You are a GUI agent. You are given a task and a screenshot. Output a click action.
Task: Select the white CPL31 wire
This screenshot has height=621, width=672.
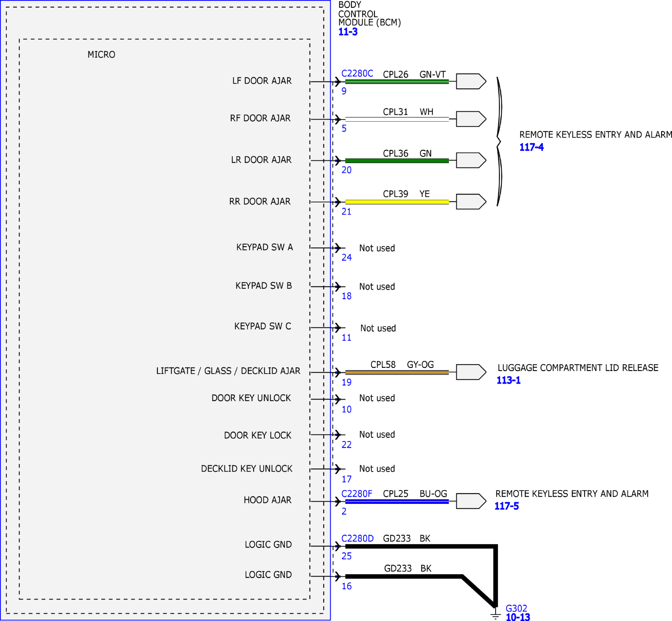point(397,119)
